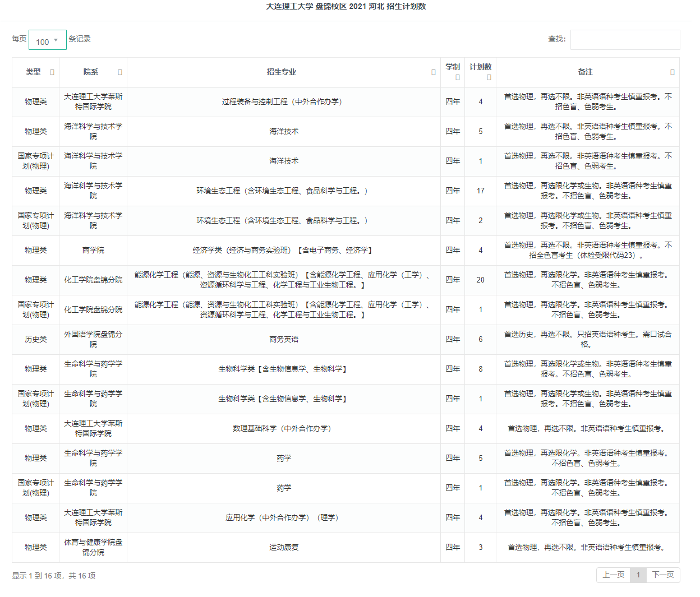Click plan number 8 cell

click(x=481, y=369)
